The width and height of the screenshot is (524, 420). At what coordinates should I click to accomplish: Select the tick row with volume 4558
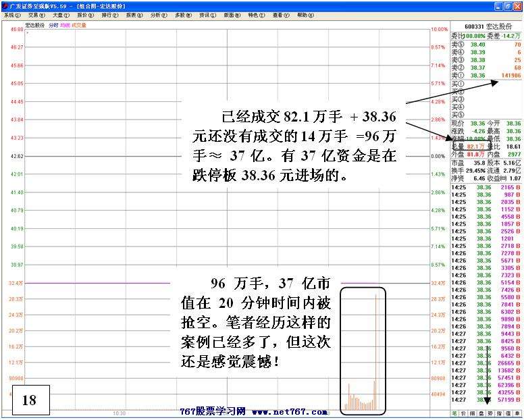click(486, 217)
